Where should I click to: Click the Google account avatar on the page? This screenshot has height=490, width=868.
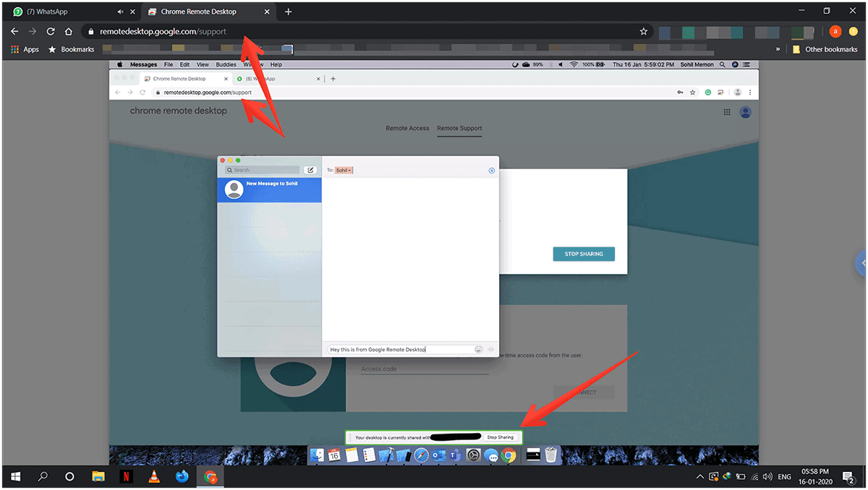745,112
